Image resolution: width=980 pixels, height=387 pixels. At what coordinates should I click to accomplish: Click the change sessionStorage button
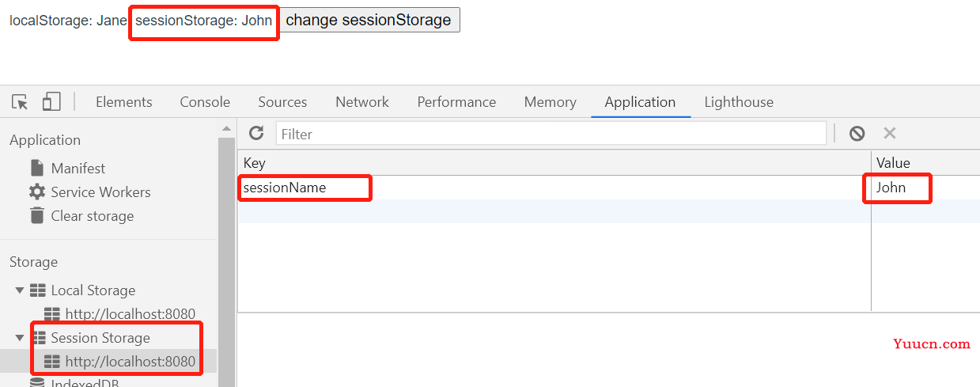(x=369, y=20)
